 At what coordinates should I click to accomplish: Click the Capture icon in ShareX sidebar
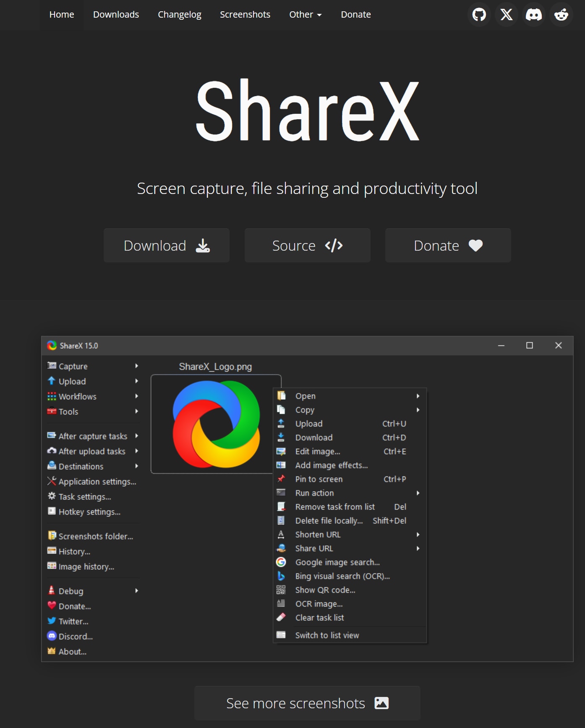click(x=52, y=366)
